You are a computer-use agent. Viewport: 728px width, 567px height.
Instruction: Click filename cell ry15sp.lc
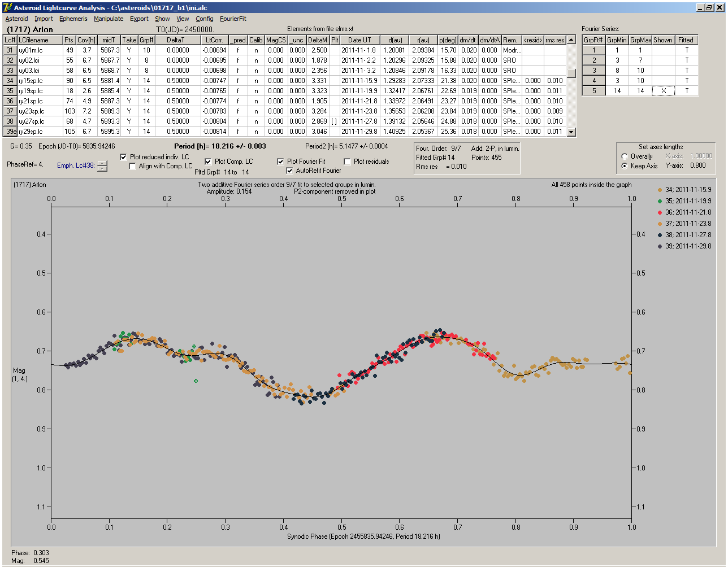click(40, 81)
